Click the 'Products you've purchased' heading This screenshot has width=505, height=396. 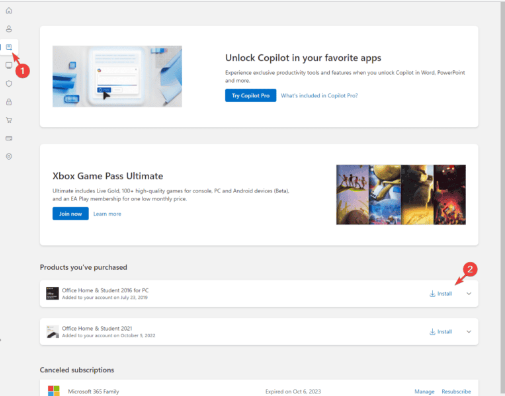pyautogui.click(x=83, y=267)
